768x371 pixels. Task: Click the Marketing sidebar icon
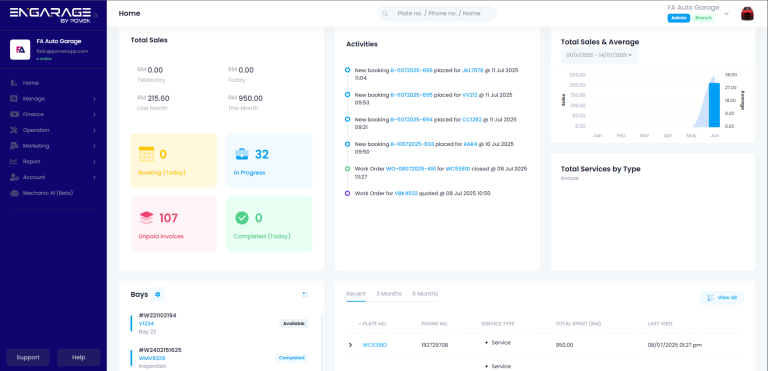14,146
